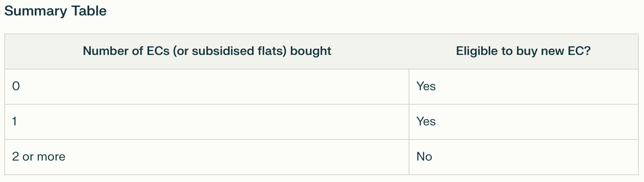Click 'Yes' in the row for 1 EC
Viewport: 644px width, 182px height.
click(x=426, y=121)
